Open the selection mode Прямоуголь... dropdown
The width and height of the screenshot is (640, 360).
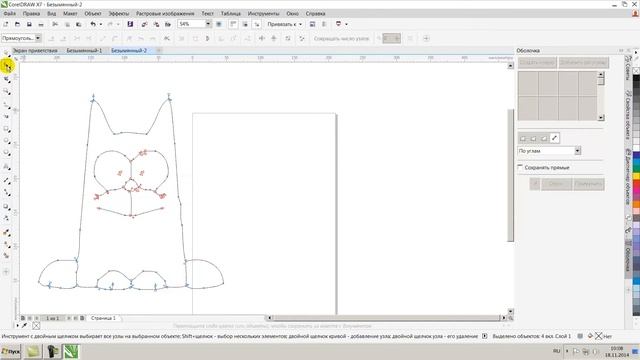point(38,38)
